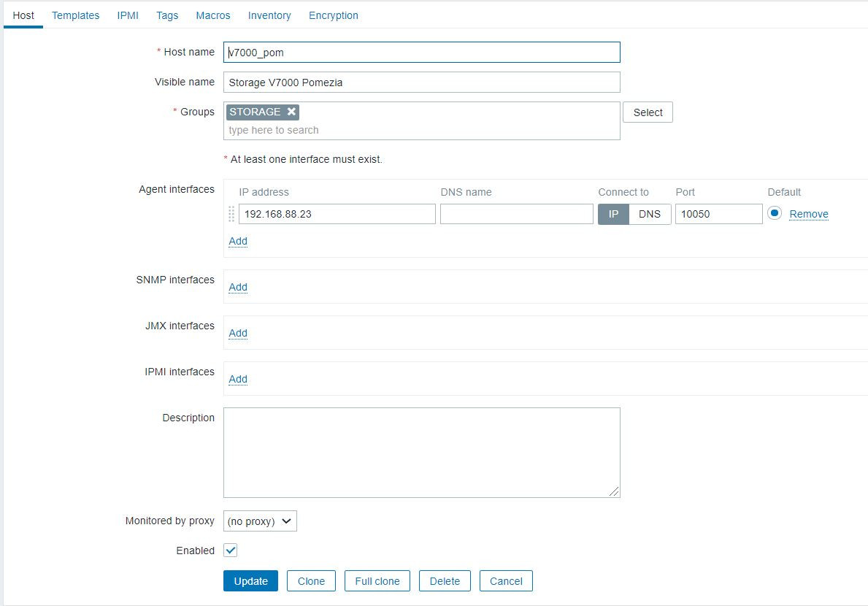Open the Inventory tab

click(x=269, y=15)
